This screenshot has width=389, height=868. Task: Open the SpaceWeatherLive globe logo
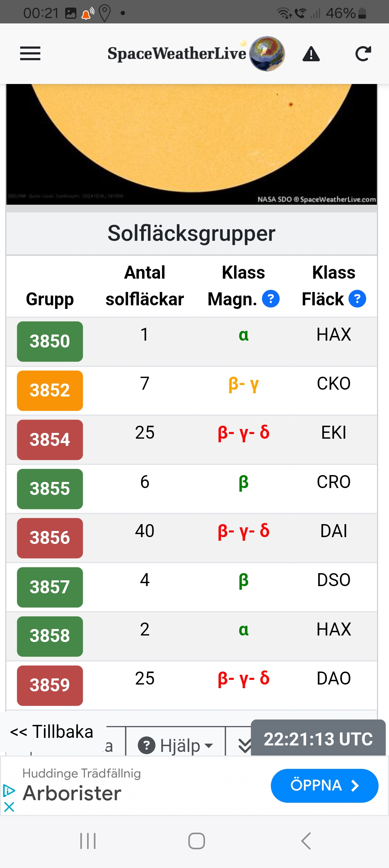[x=267, y=53]
